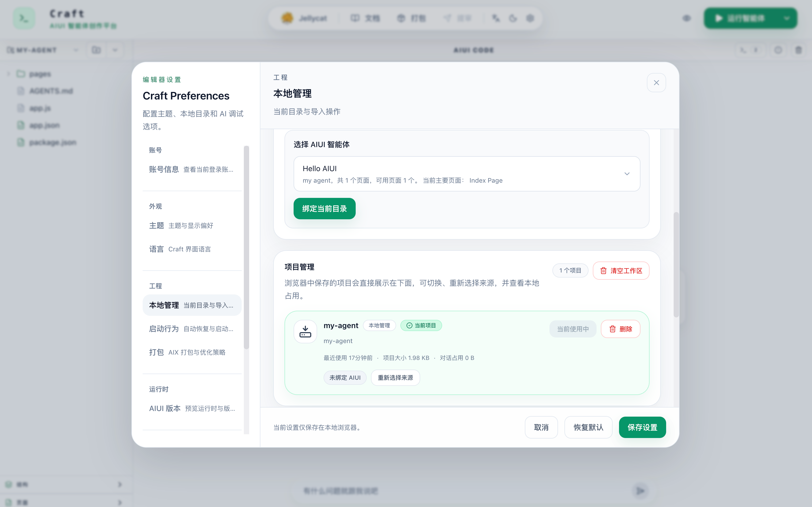This screenshot has height=507, width=812.
Task: Open 启动行为 startup settings
Action: (x=192, y=329)
